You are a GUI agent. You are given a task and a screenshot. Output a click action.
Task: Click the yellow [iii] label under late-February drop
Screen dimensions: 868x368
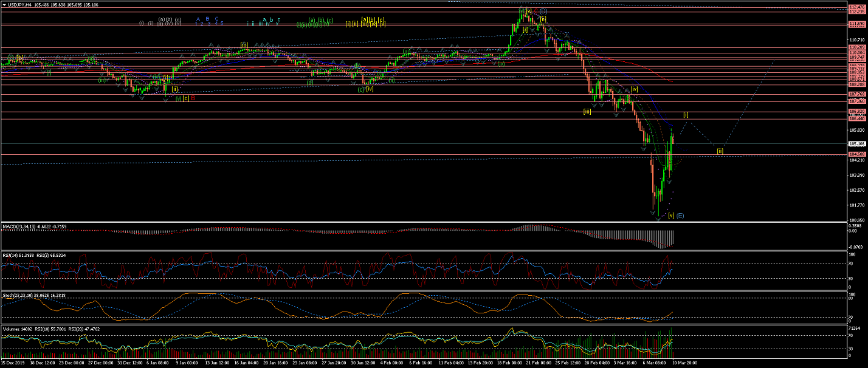coord(587,111)
